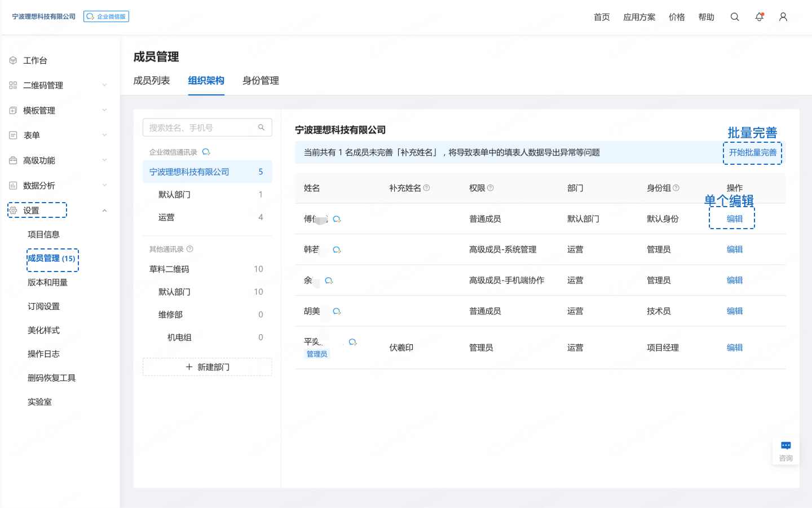The width and height of the screenshot is (812, 508).
Task: Open 操作日志 in sidebar
Action: [x=43, y=354]
